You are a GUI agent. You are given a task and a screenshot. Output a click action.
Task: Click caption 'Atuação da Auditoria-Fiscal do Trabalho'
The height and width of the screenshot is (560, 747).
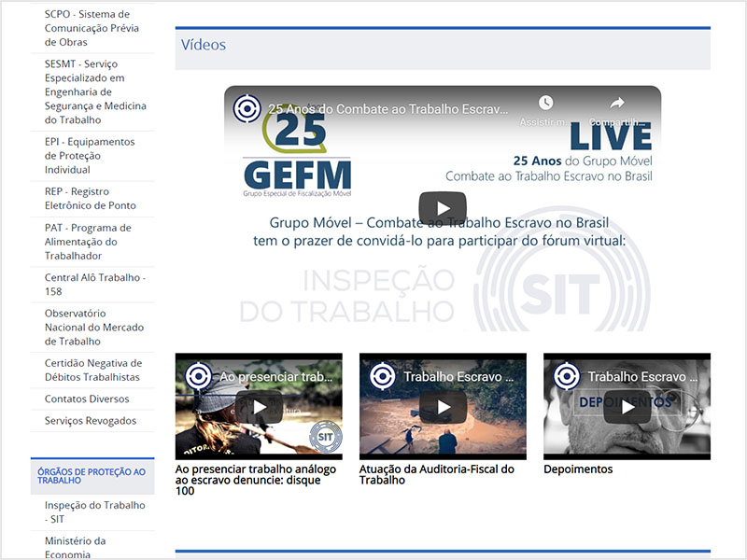437,474
